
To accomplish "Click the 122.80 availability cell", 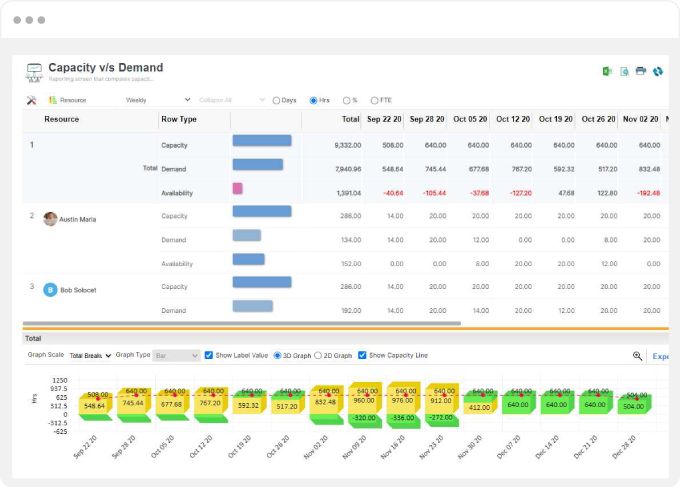I will coord(607,193).
